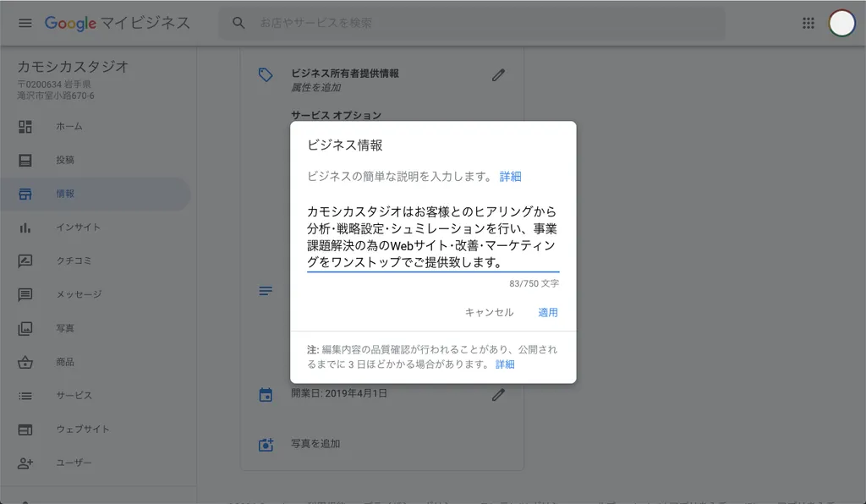Viewport: 866px width, 504px height.
Task: Open ウェブサイト in the sidebar
Action: point(95,430)
